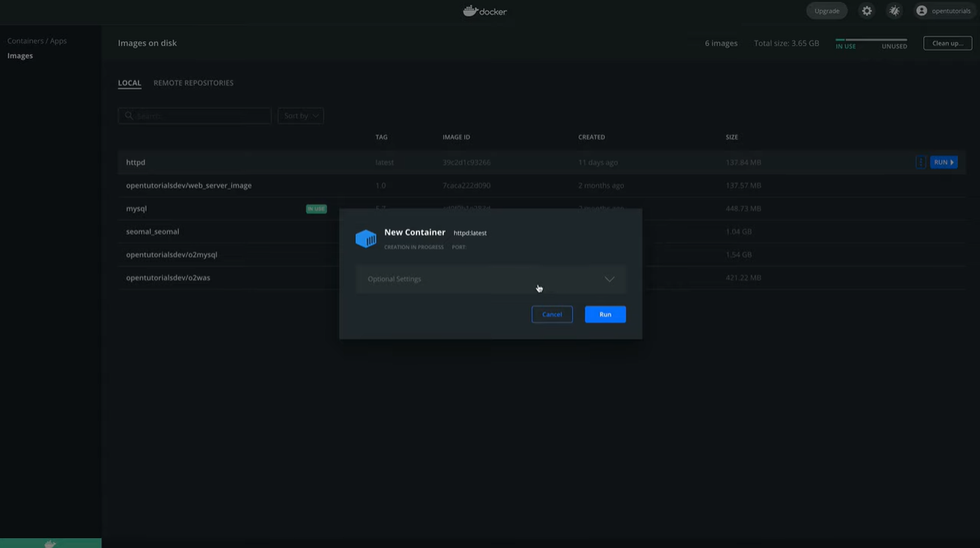Select the httpd image row

541,162
